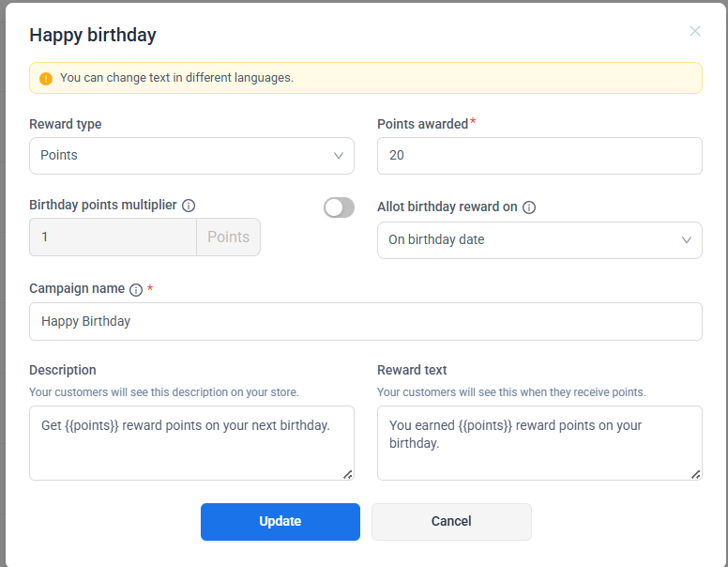Screen dimensions: 728x567
Task: Enable the Birthday points multiplier toggle
Action: (339, 207)
